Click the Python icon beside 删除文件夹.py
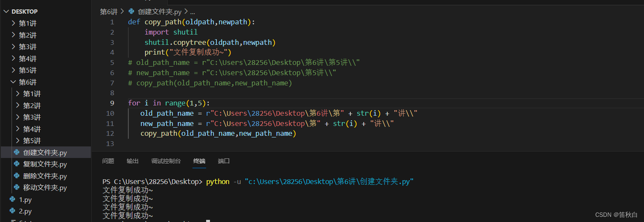 17,176
